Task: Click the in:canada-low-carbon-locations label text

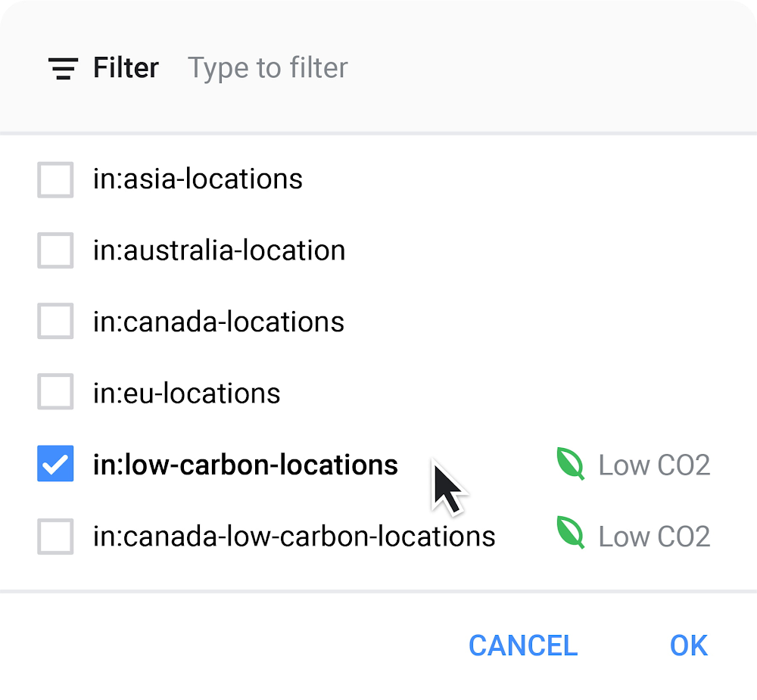Action: click(x=294, y=535)
